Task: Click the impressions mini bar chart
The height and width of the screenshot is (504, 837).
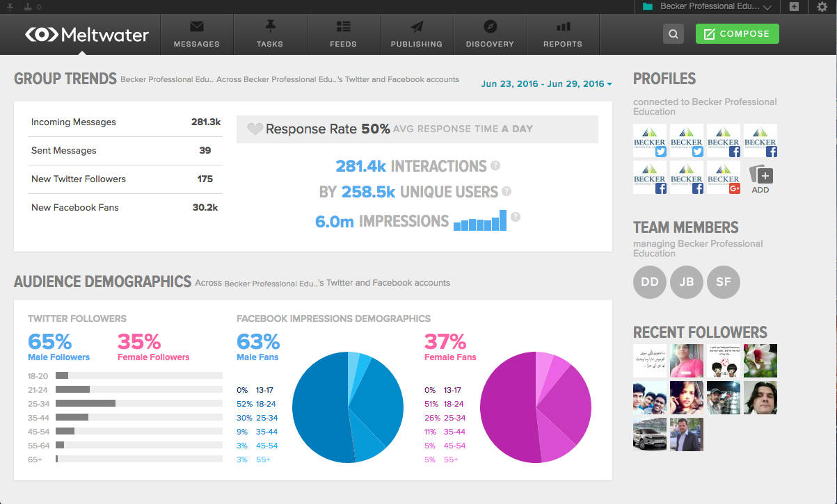Action: point(479,221)
